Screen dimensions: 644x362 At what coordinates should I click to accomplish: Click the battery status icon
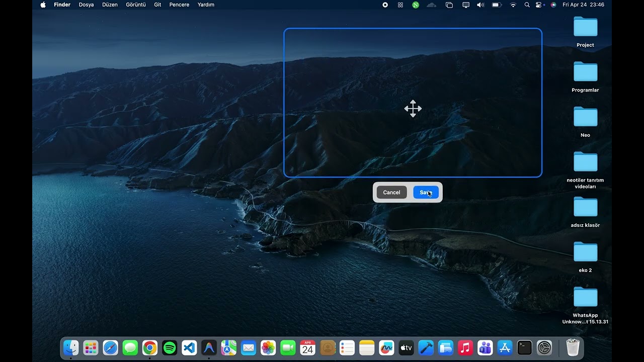coord(497,5)
